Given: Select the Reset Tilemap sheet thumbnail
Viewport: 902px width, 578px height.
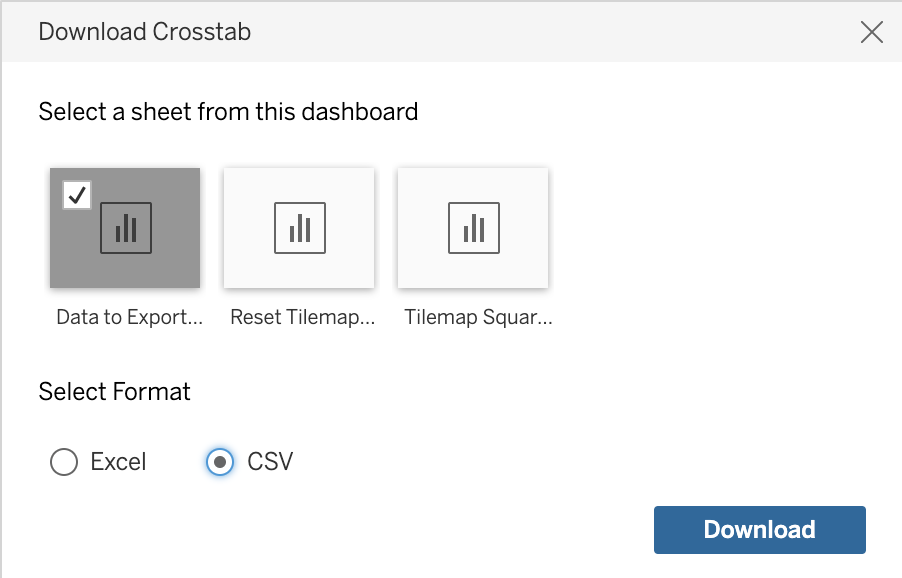Looking at the screenshot, I should 299,228.
